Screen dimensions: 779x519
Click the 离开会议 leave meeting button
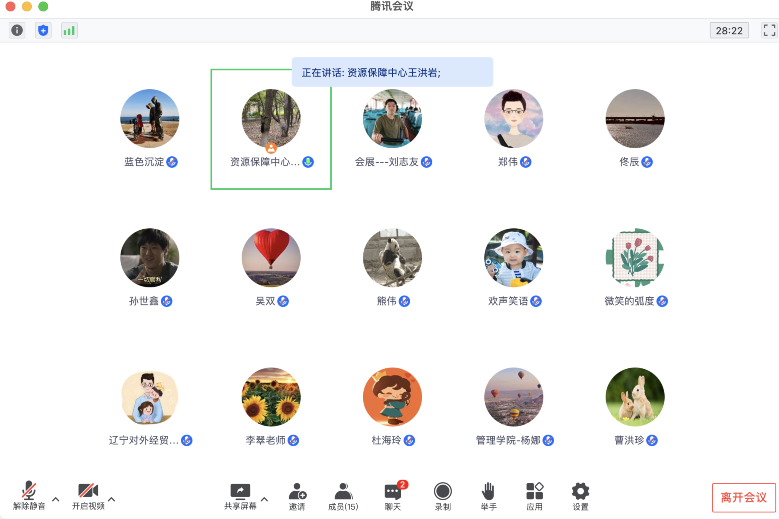tap(743, 497)
